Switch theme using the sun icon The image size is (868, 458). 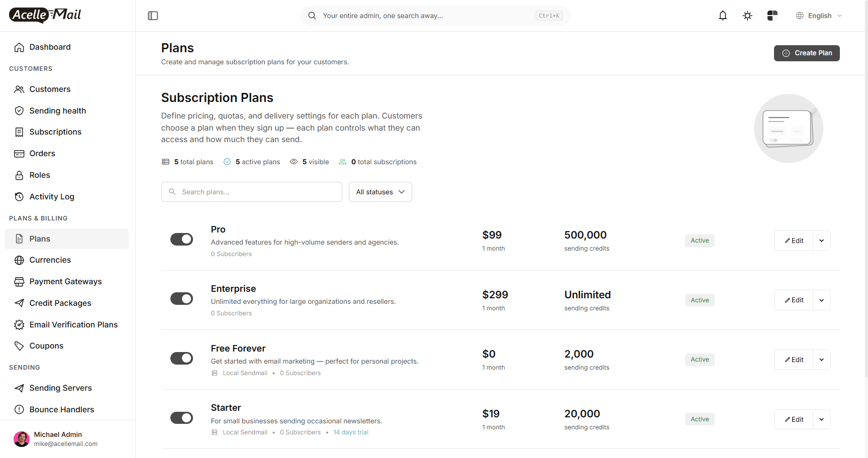click(747, 16)
